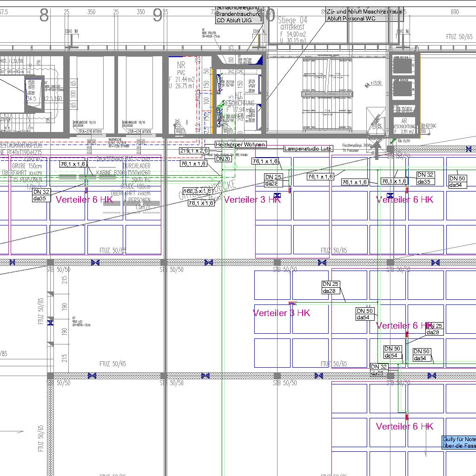Click the Stiege 04 room title
Screen dimensions: 476x476
click(292, 20)
